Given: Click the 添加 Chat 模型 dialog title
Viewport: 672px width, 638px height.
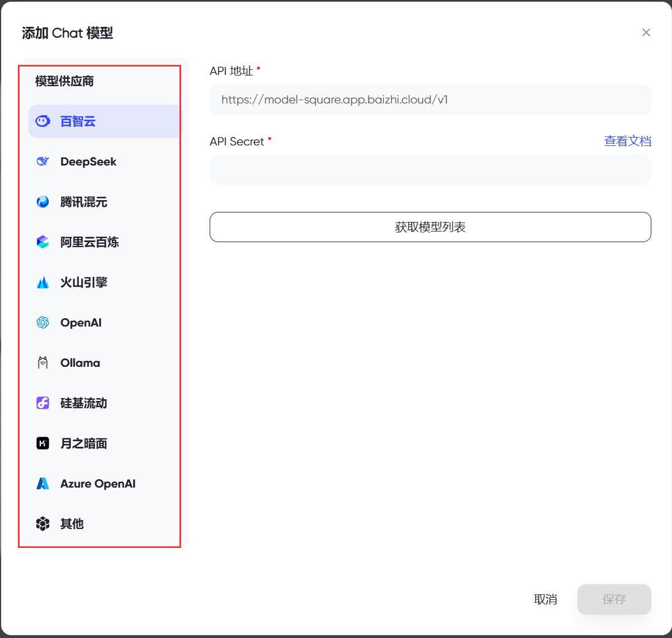Looking at the screenshot, I should click(x=68, y=33).
